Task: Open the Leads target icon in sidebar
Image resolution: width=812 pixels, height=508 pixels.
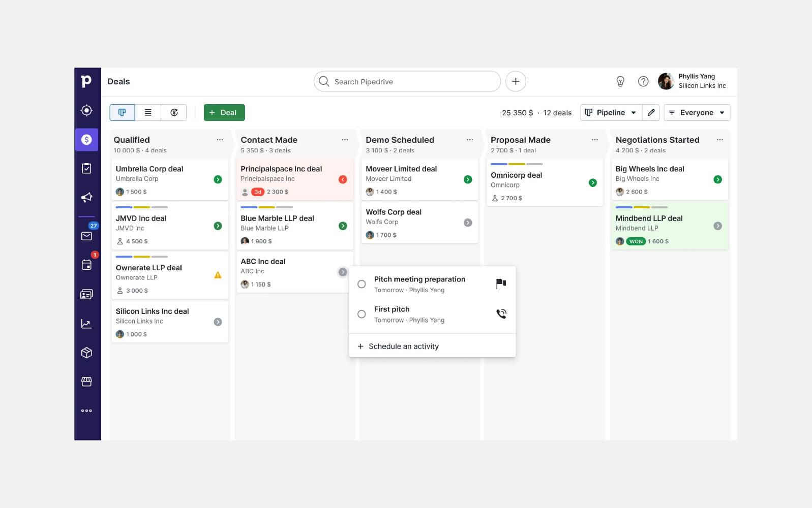Action: click(x=86, y=110)
